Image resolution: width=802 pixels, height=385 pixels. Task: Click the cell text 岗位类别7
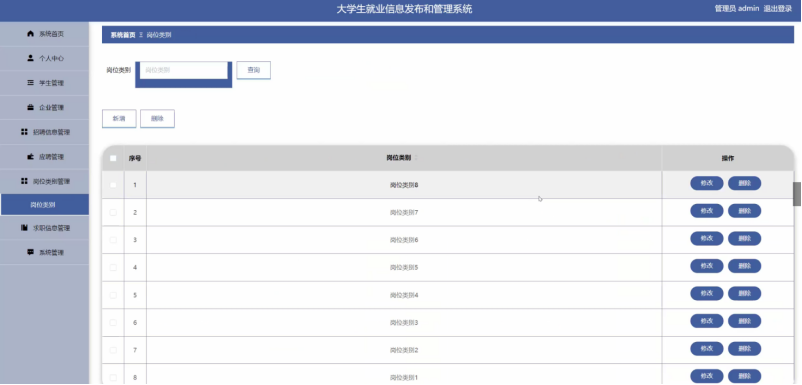click(x=404, y=212)
